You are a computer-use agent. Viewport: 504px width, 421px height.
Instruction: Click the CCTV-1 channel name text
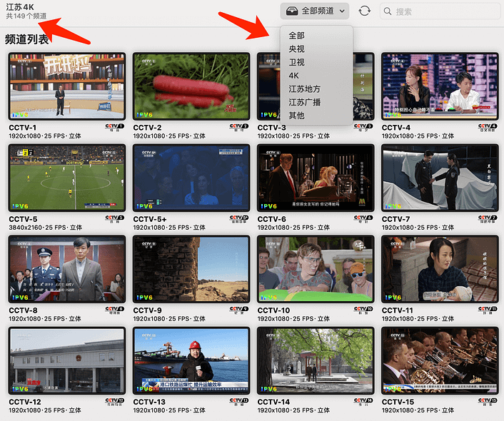[x=23, y=128]
